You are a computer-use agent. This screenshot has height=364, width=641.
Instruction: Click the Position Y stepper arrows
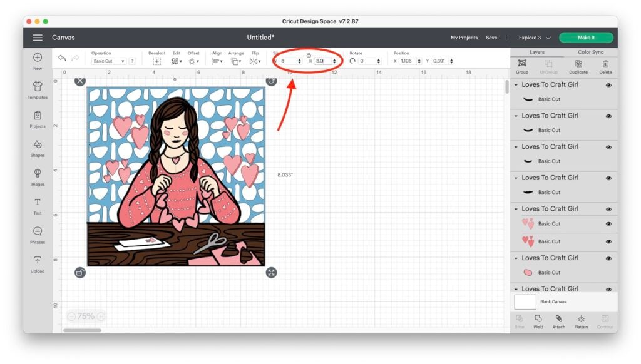pos(451,61)
